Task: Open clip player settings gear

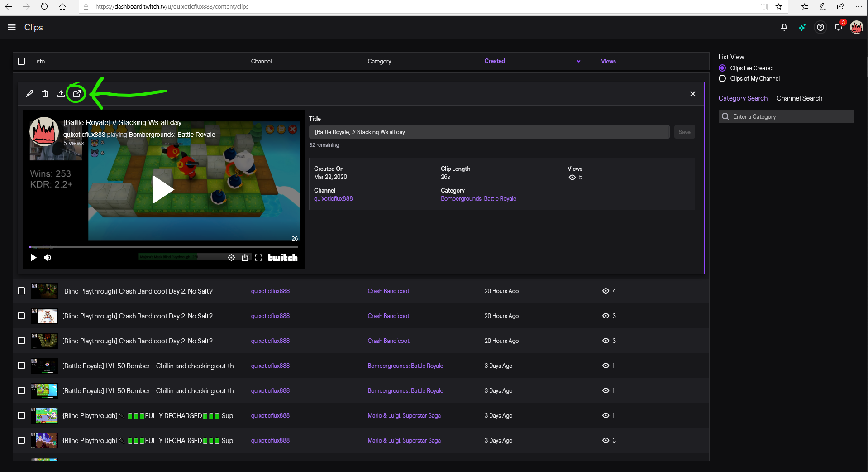Action: tap(231, 258)
